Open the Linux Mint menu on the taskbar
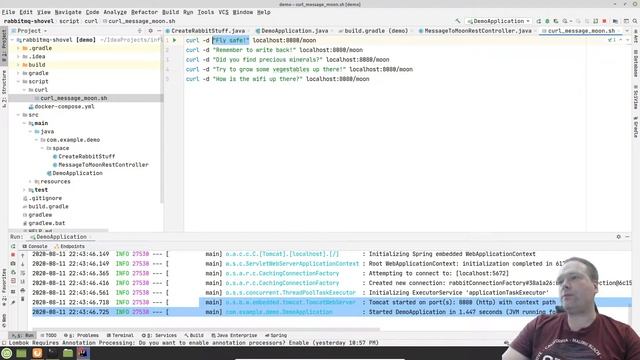This screenshot has width=640, height=360. tap(7, 353)
